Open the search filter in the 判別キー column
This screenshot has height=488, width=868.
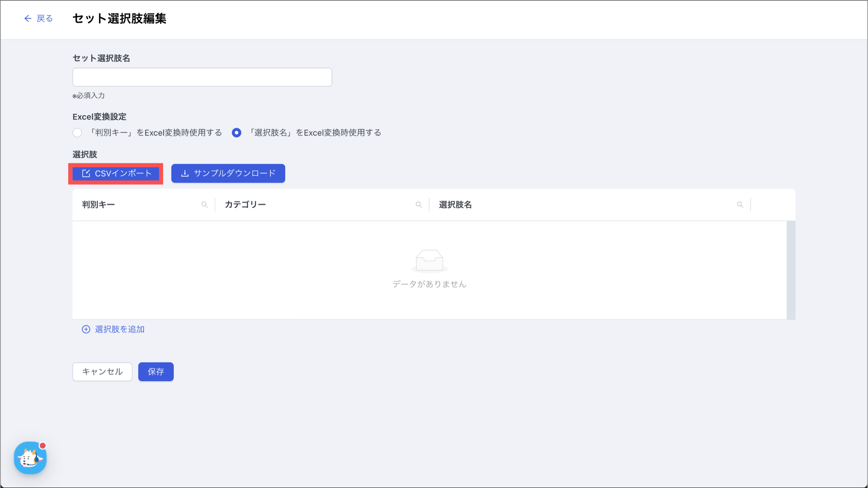pos(204,205)
